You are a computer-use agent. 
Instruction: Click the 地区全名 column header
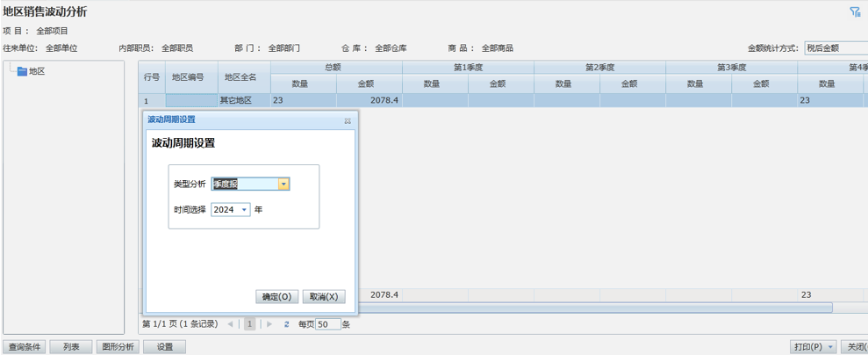tap(240, 77)
